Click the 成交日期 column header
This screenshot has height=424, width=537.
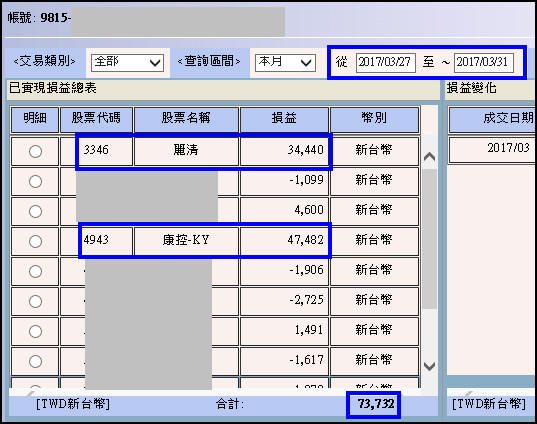click(x=493, y=120)
